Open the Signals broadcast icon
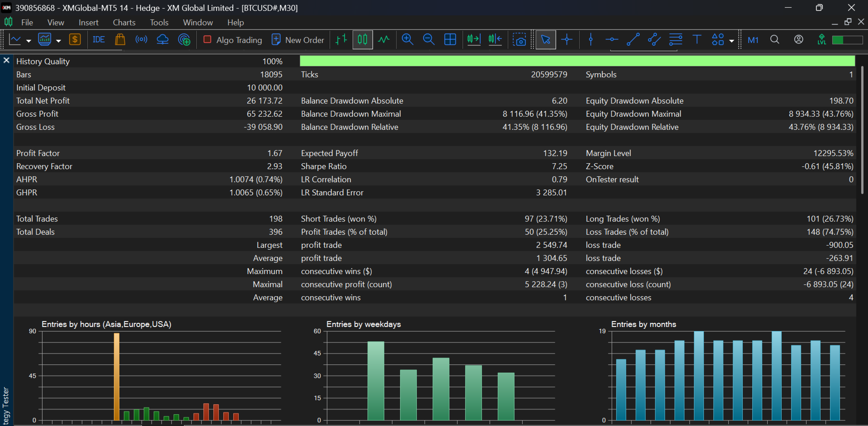 click(x=141, y=40)
